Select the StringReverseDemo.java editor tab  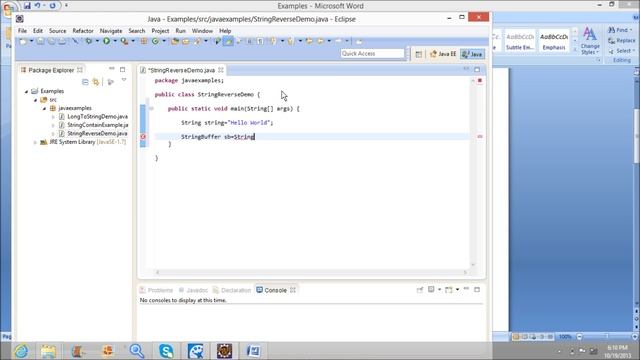coord(181,70)
